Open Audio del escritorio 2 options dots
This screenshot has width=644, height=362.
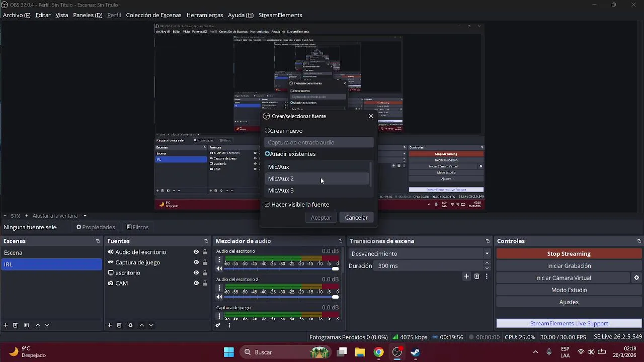click(219, 288)
